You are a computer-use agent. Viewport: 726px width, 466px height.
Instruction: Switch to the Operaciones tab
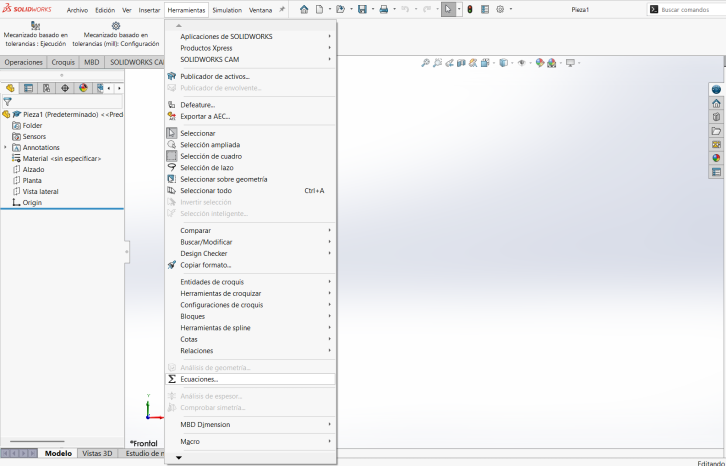click(24, 62)
